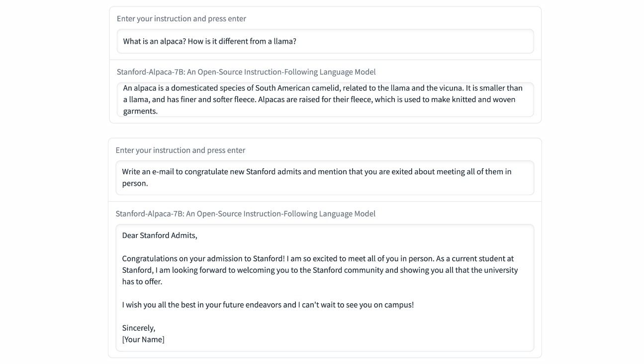The width and height of the screenshot is (644, 364).
Task: Click the lower Stanford-Alpaca-7B model label
Action: click(x=246, y=214)
